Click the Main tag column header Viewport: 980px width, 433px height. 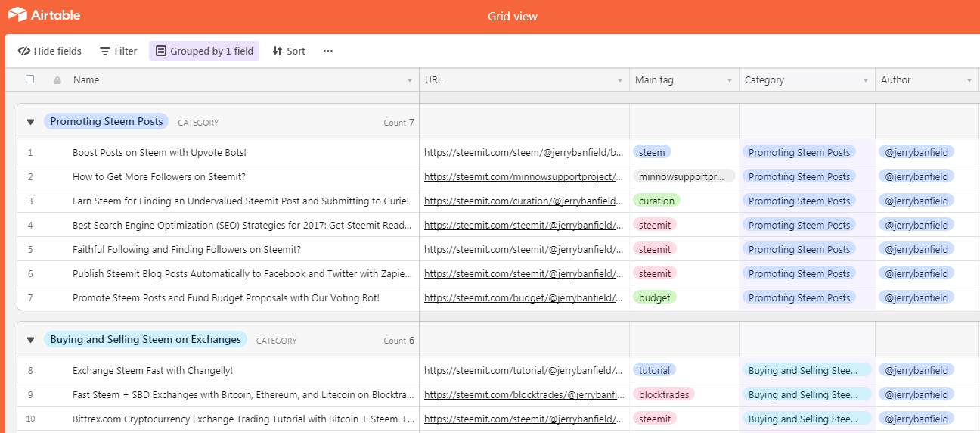(684, 79)
